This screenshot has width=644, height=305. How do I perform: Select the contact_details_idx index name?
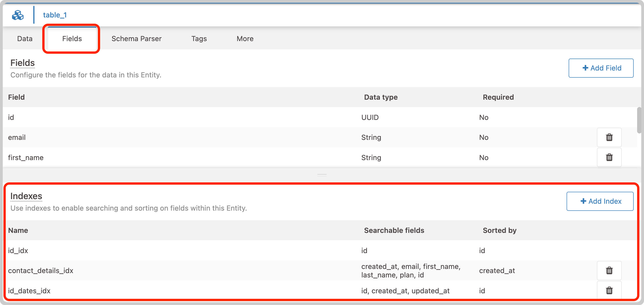(40, 271)
